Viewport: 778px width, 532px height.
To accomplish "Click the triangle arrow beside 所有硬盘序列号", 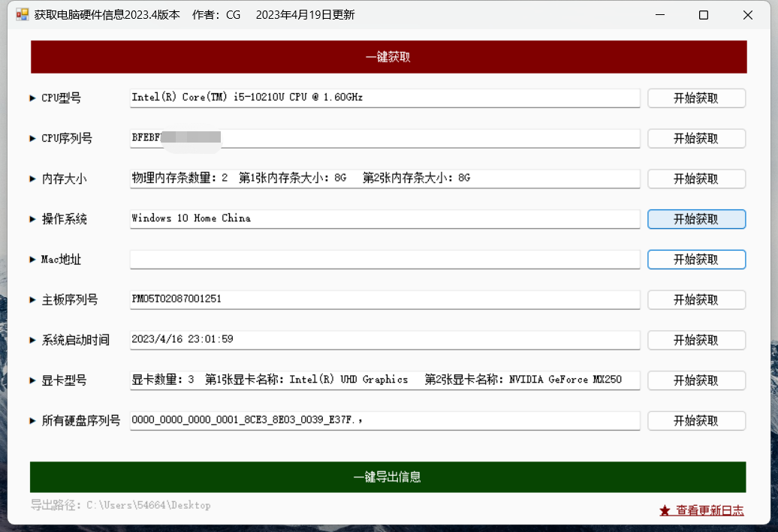I will tap(33, 421).
